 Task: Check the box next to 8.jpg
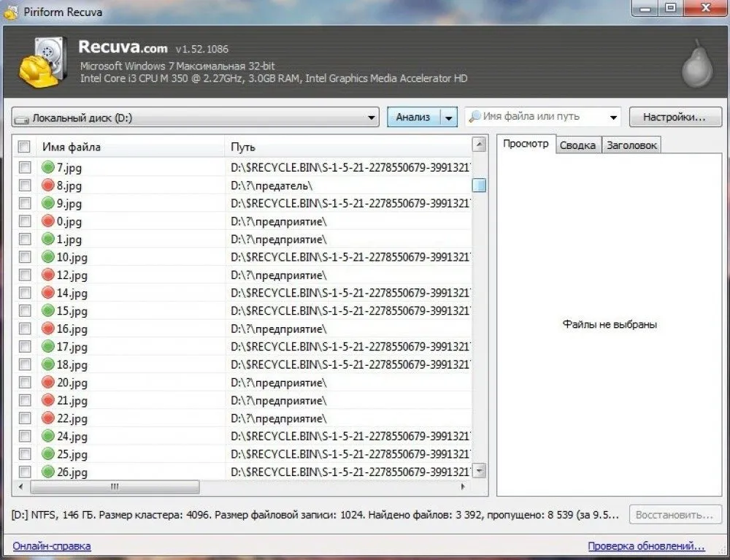25,185
